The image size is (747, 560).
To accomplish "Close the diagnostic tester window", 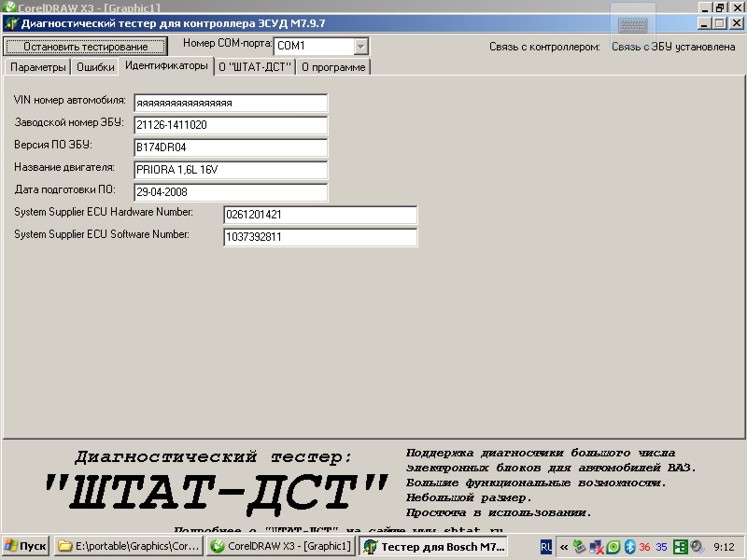I will (737, 22).
